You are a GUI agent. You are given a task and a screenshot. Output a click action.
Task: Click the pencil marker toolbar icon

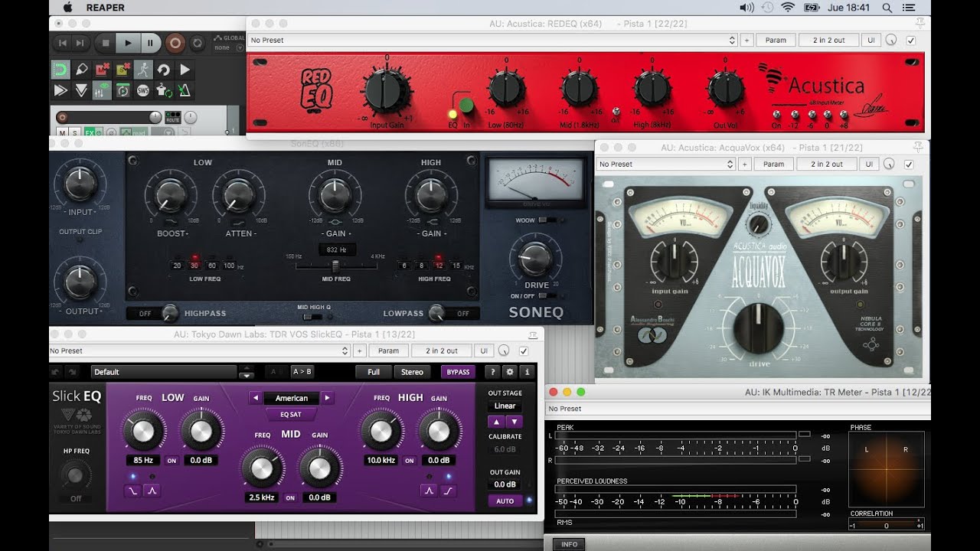[x=81, y=70]
